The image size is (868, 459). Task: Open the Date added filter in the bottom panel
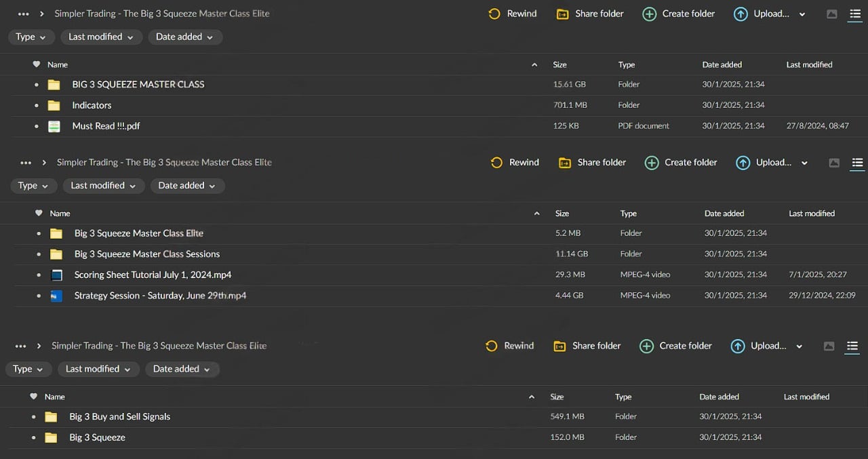coord(182,369)
